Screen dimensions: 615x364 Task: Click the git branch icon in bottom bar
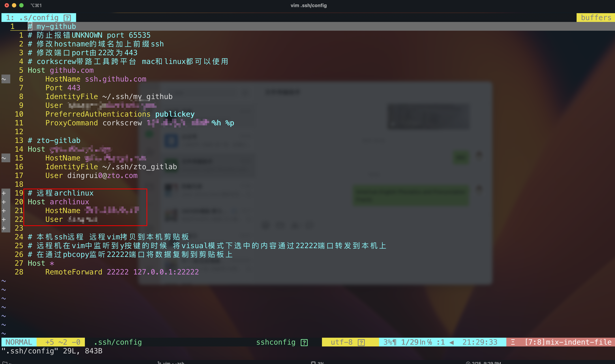click(x=159, y=363)
